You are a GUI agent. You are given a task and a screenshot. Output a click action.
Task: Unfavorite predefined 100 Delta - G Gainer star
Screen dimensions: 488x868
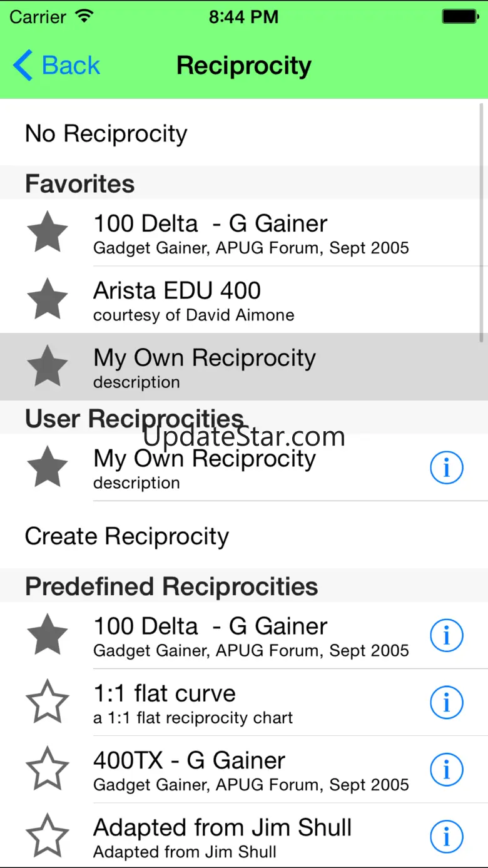(48, 635)
